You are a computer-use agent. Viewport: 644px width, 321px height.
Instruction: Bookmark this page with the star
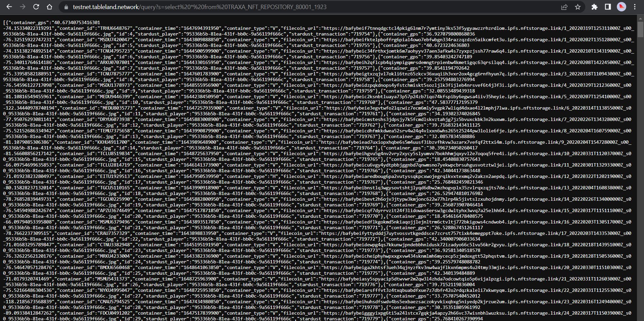pos(578,7)
